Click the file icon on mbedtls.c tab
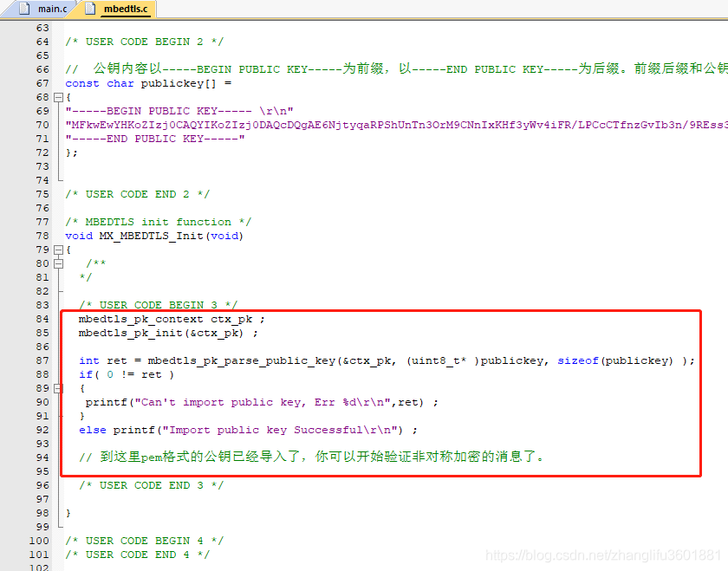This screenshot has width=728, height=571. pyautogui.click(x=90, y=9)
